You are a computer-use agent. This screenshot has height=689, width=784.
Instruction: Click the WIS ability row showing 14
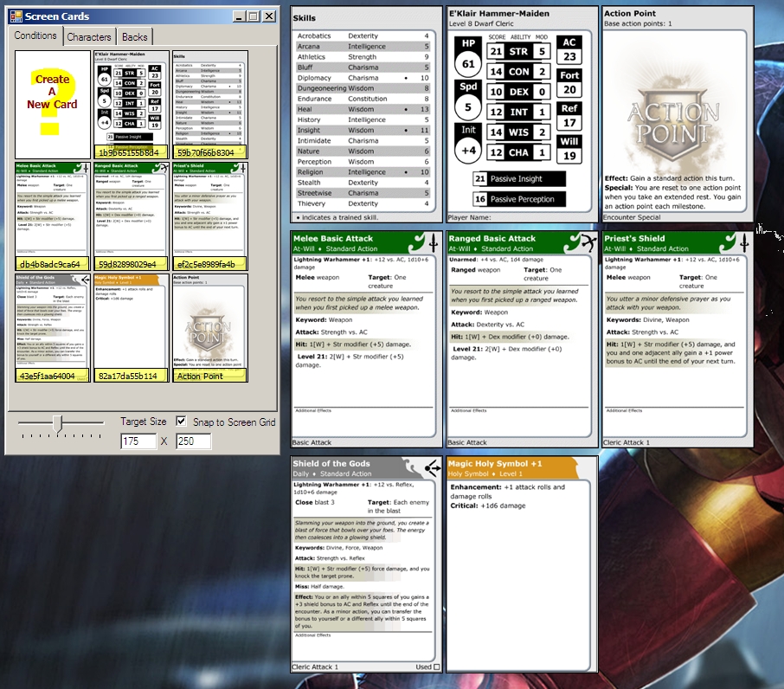pyautogui.click(x=518, y=132)
